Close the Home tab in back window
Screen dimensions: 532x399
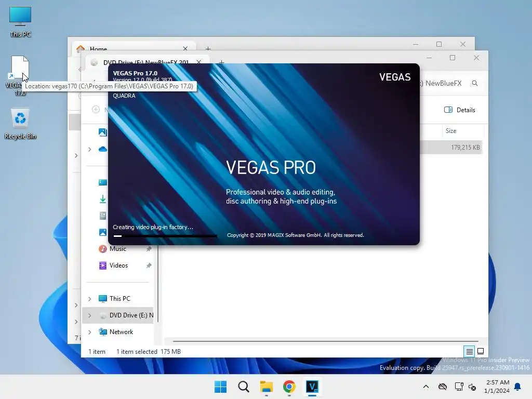click(185, 48)
